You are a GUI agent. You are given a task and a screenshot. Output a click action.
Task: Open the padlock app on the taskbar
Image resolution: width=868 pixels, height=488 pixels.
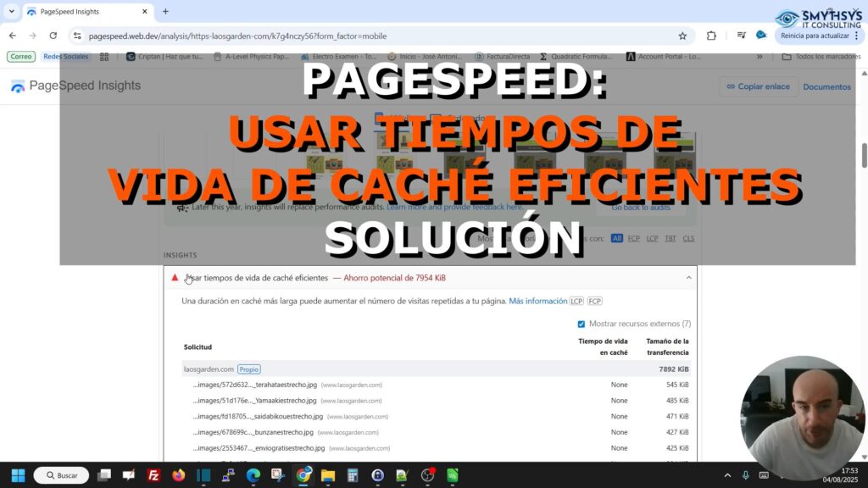click(x=377, y=475)
